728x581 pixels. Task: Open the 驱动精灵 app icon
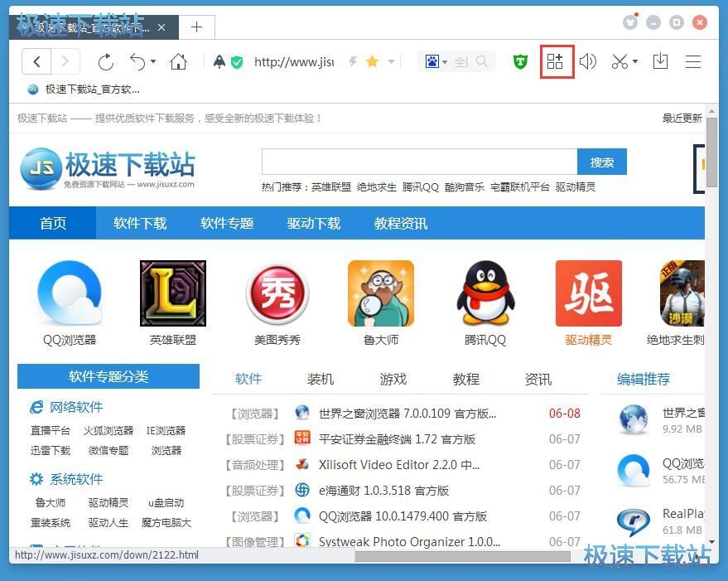[589, 293]
